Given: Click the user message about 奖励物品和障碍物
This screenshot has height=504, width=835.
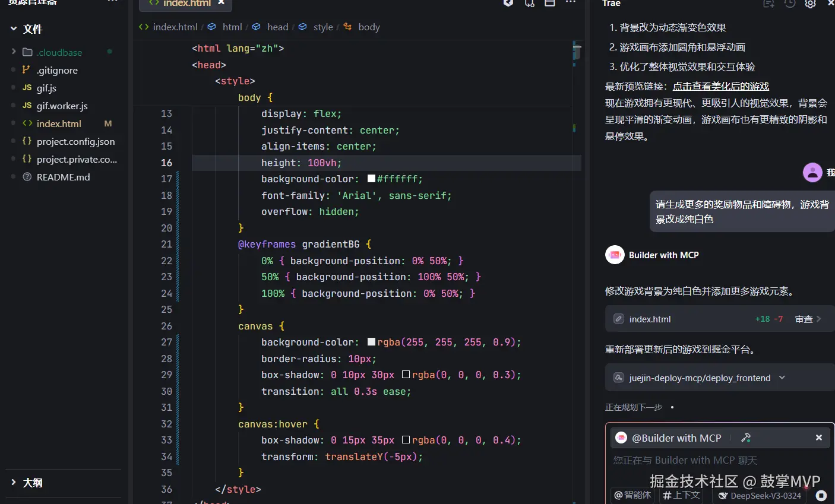Looking at the screenshot, I should click(x=742, y=211).
